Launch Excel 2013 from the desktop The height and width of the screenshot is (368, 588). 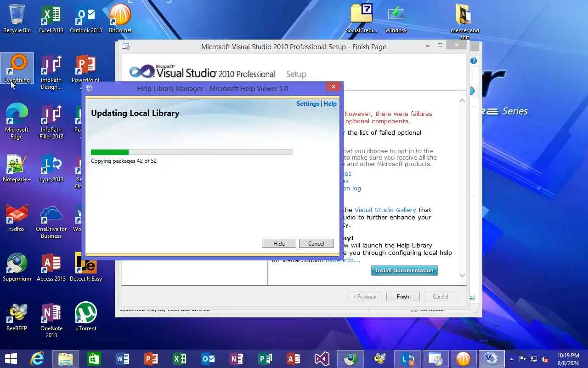[x=51, y=19]
